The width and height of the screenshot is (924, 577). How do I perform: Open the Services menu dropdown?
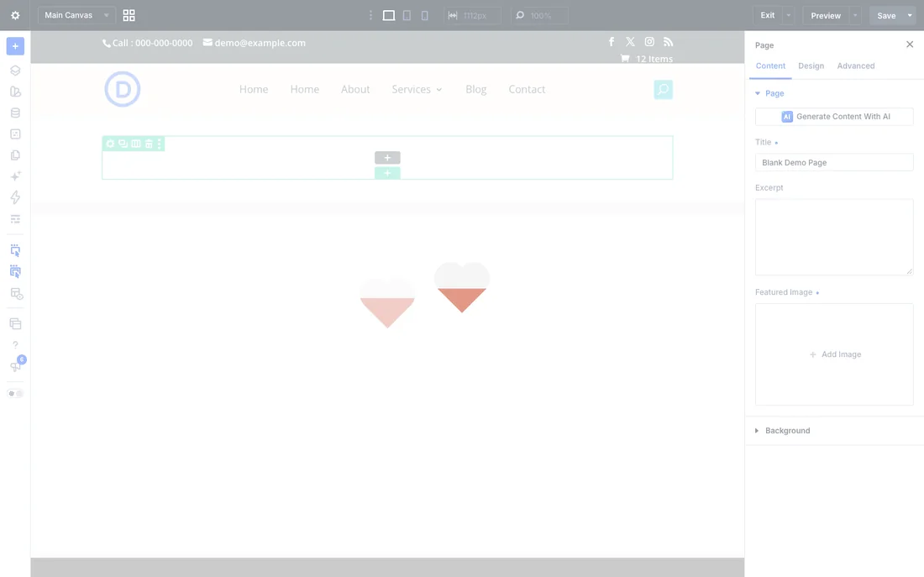pyautogui.click(x=417, y=89)
